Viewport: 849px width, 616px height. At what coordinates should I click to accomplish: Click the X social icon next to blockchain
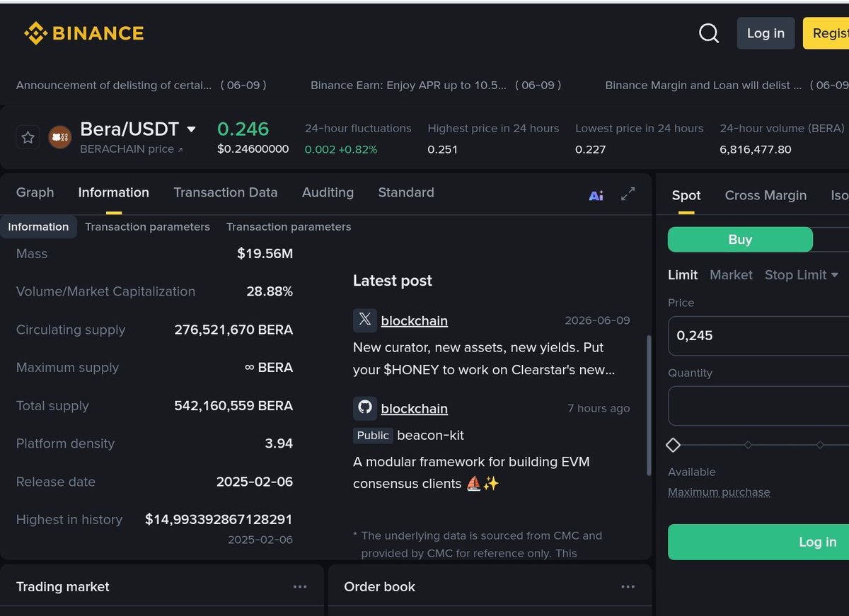point(364,320)
